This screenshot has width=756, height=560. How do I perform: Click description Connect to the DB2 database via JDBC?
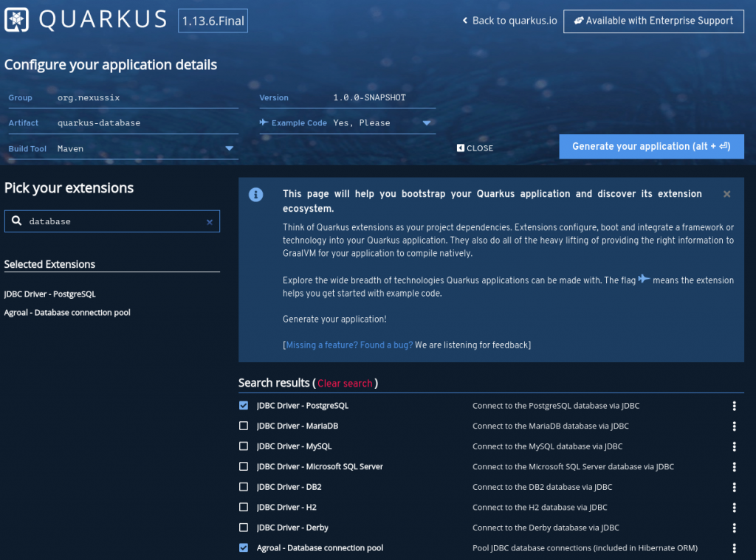pos(542,487)
